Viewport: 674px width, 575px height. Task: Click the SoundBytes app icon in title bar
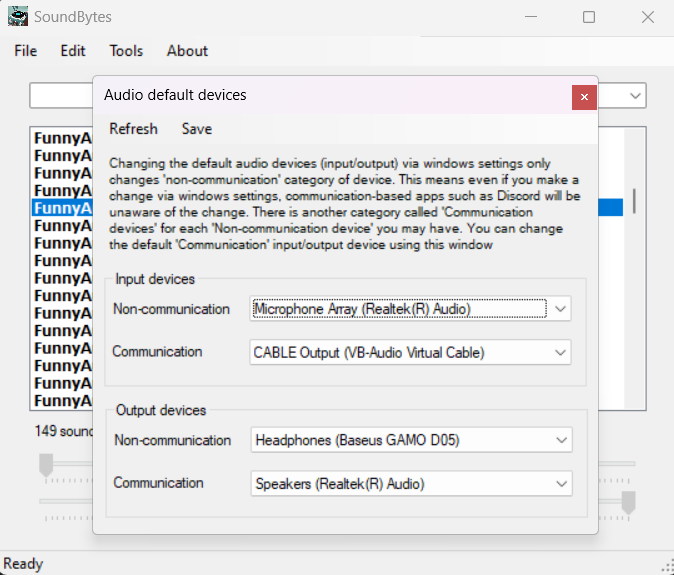(18, 17)
